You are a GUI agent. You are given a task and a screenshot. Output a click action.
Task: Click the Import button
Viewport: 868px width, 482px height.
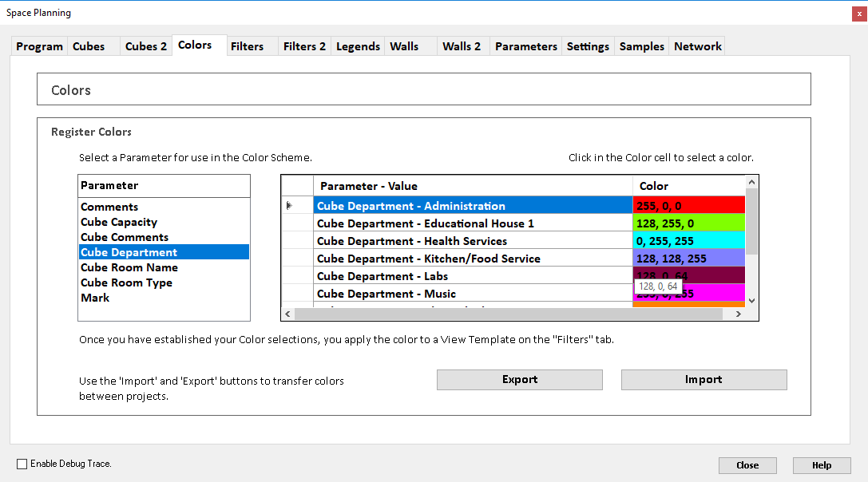704,380
